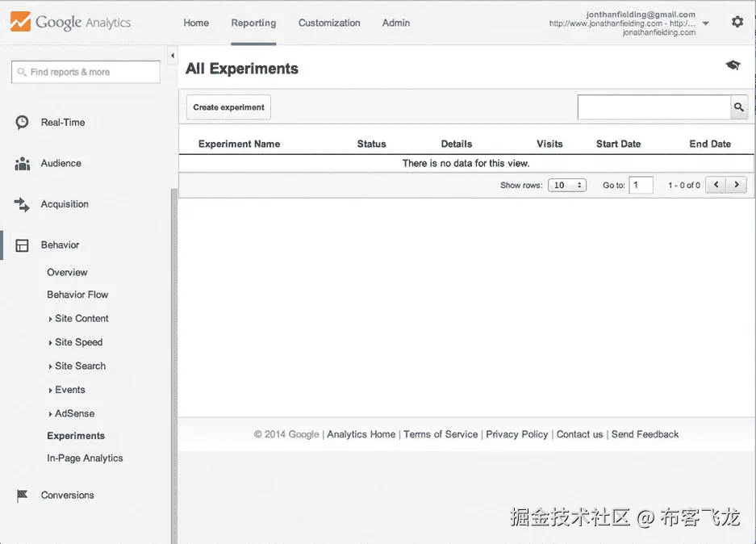Click the Acquisition arrows icon

[22, 204]
